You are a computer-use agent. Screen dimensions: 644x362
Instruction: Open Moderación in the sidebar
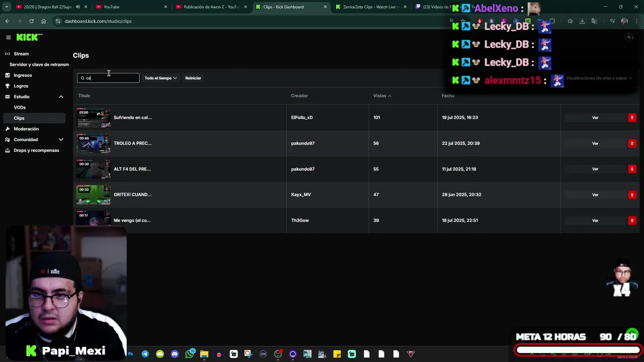click(26, 129)
